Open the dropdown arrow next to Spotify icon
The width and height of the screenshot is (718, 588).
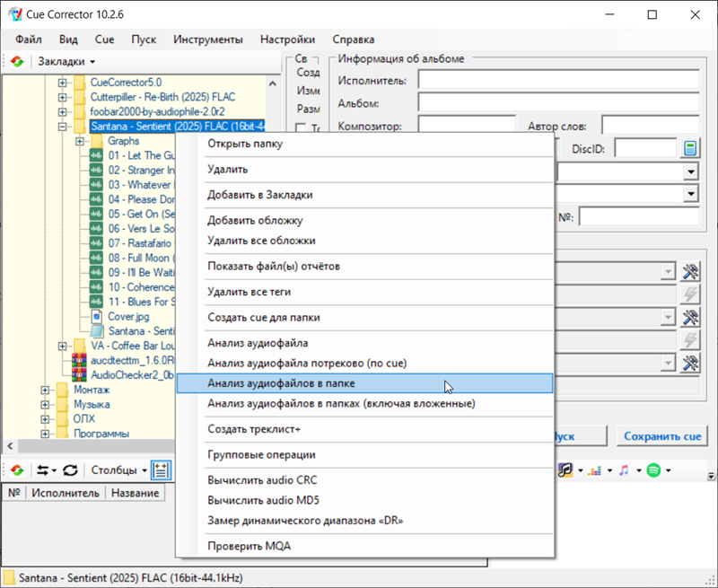click(668, 470)
